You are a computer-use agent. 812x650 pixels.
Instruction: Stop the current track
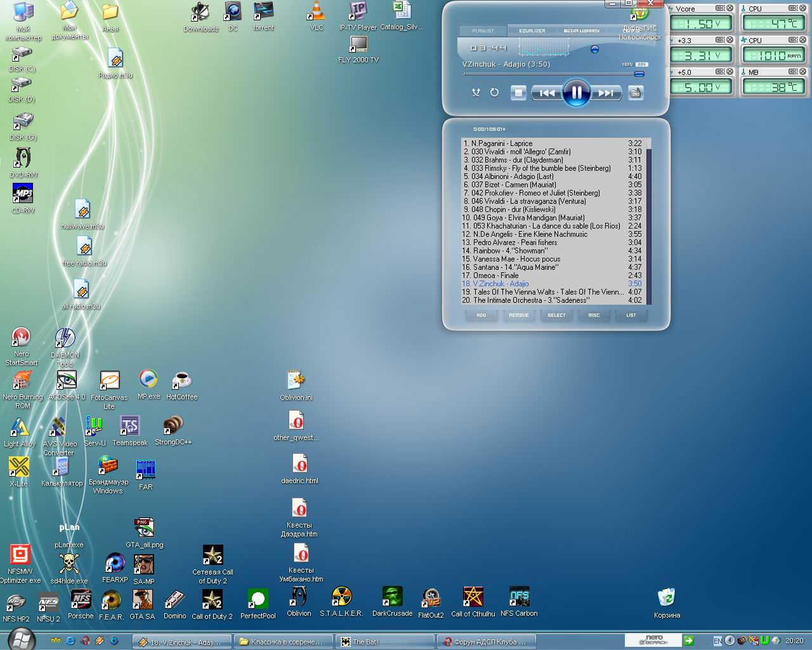tap(518, 93)
